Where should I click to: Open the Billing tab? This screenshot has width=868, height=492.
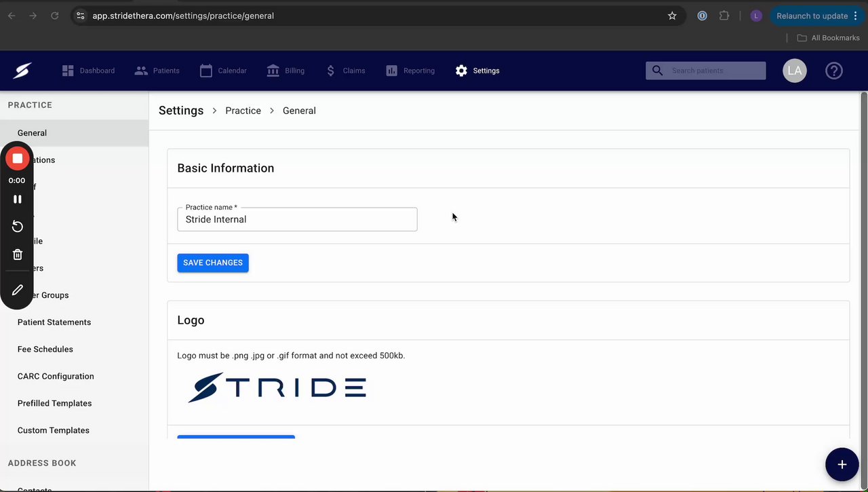click(285, 71)
